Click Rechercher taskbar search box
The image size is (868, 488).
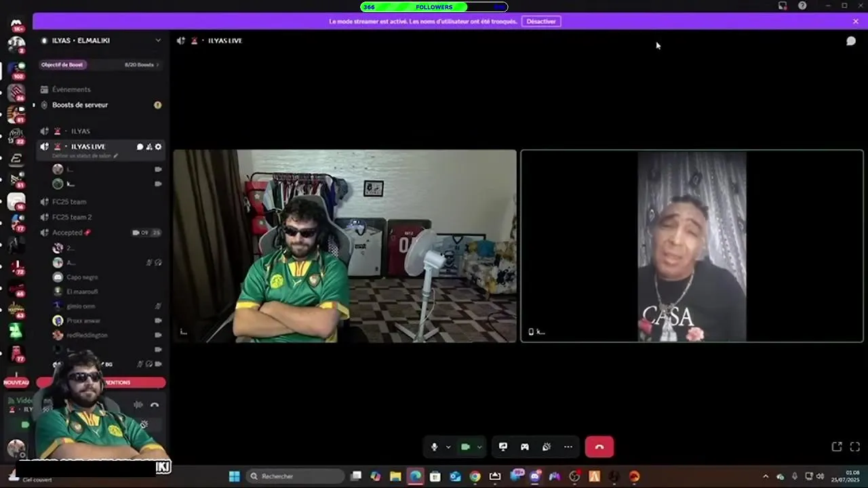(295, 476)
